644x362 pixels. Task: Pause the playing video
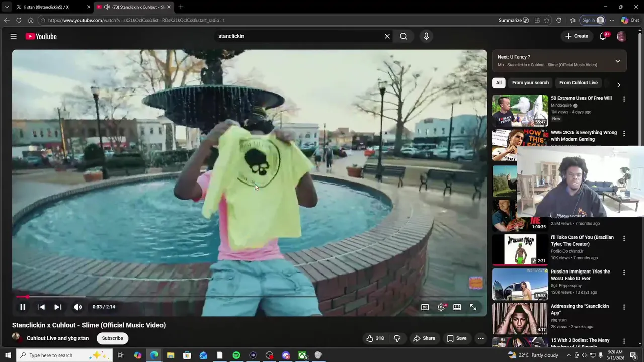click(x=23, y=307)
